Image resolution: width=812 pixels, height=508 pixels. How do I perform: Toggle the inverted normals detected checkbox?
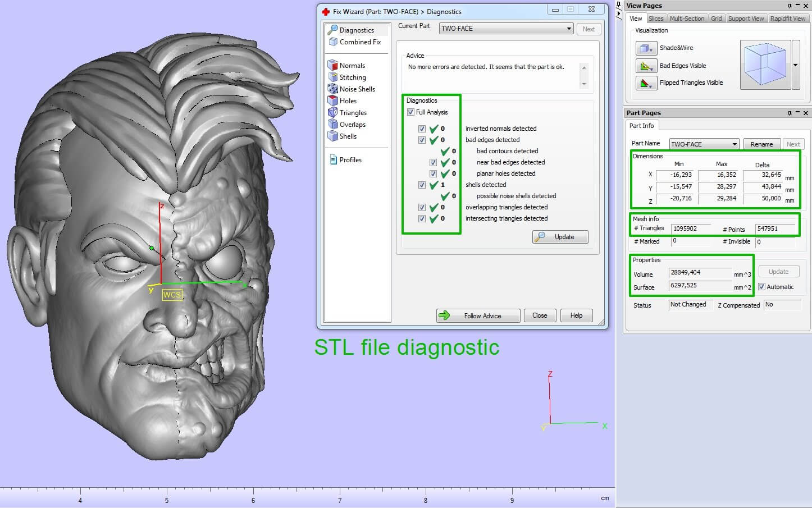tap(422, 129)
